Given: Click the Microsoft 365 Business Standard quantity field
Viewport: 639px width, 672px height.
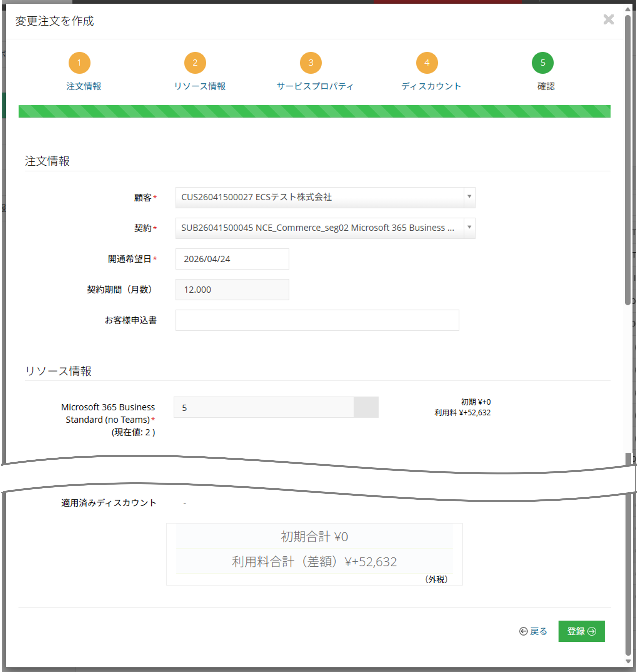Looking at the screenshot, I should 264,407.
